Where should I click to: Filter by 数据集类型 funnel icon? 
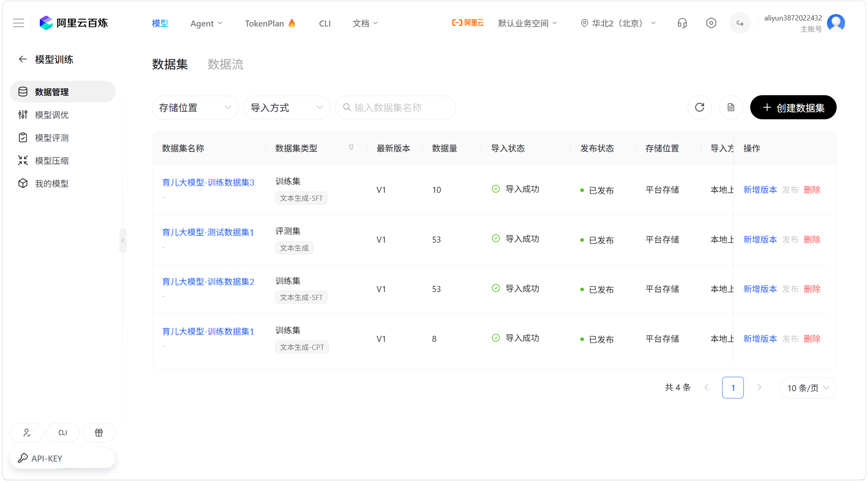[351, 148]
